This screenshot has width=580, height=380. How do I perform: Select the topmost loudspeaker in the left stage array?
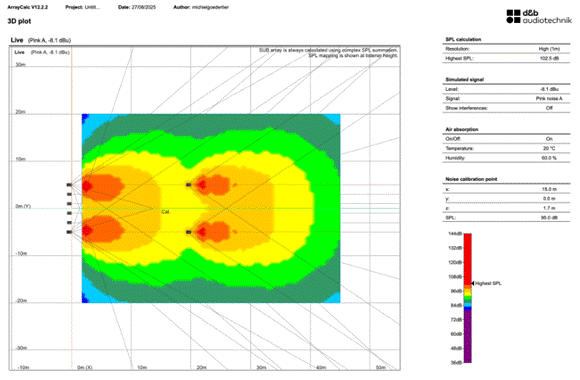click(69, 185)
